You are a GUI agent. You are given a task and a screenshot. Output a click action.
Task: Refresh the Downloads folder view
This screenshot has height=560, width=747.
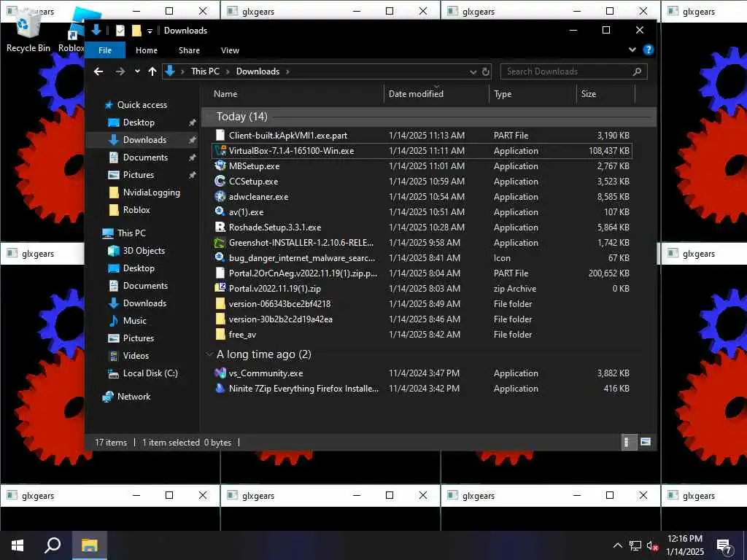(485, 71)
